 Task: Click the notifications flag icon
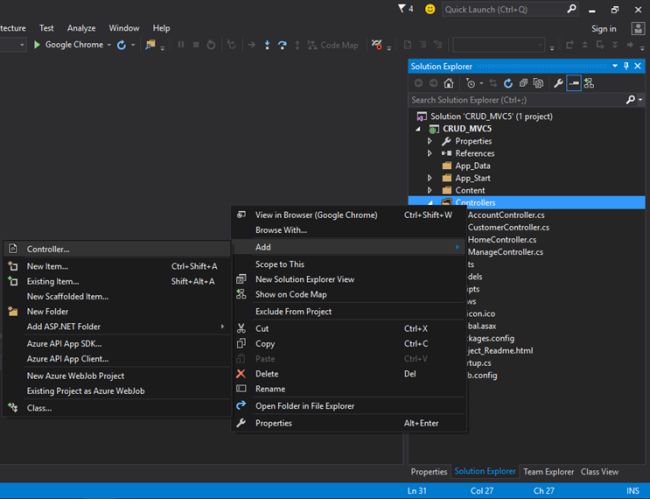400,9
